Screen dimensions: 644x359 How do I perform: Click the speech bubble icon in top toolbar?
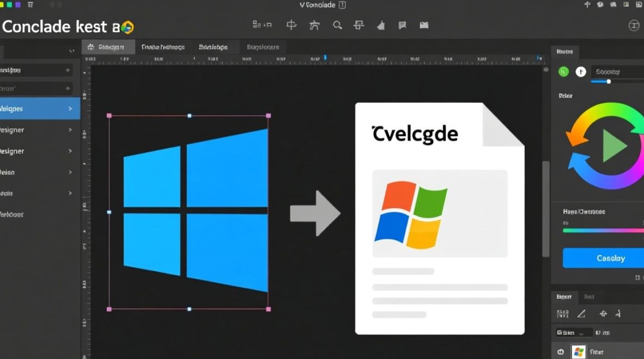pos(402,25)
